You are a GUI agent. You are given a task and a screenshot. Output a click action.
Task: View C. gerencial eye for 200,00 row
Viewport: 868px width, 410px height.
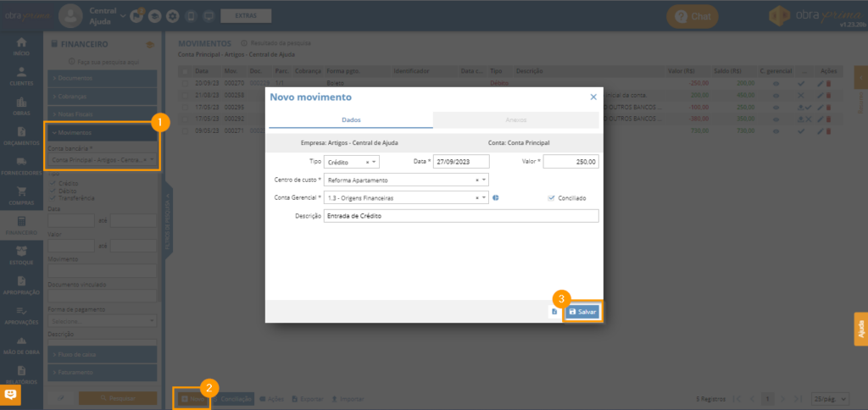coord(776,95)
